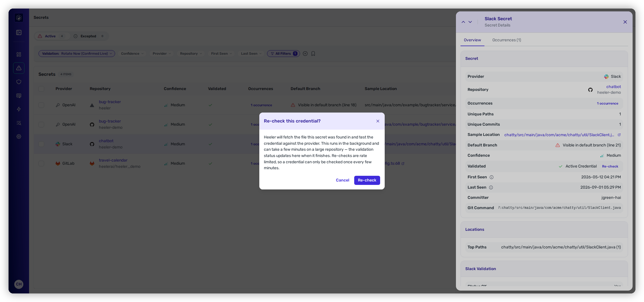Screen dimensions: 644x302
Task: Click warning icon in Default Branch detail
Action: [558, 145]
